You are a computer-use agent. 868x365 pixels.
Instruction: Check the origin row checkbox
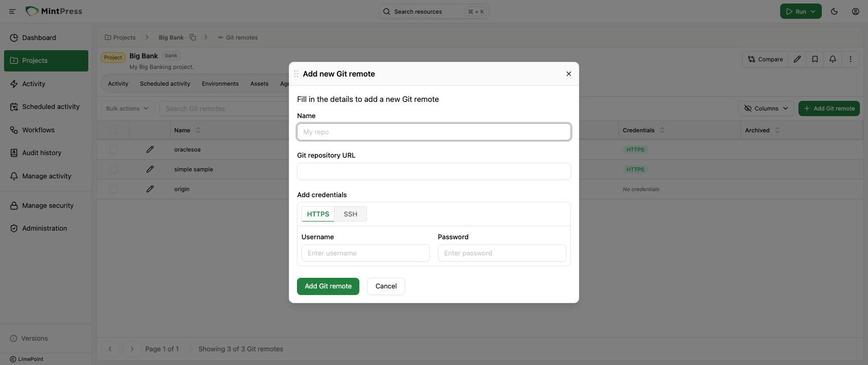point(113,189)
